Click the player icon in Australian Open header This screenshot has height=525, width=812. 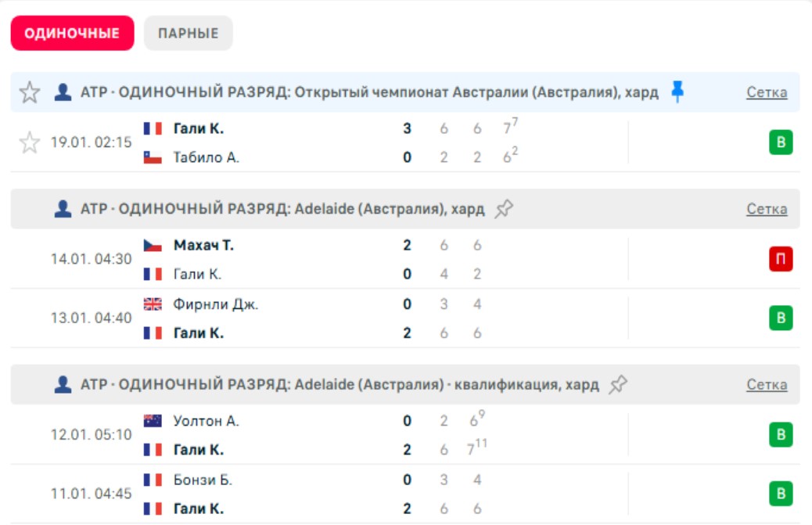click(63, 92)
